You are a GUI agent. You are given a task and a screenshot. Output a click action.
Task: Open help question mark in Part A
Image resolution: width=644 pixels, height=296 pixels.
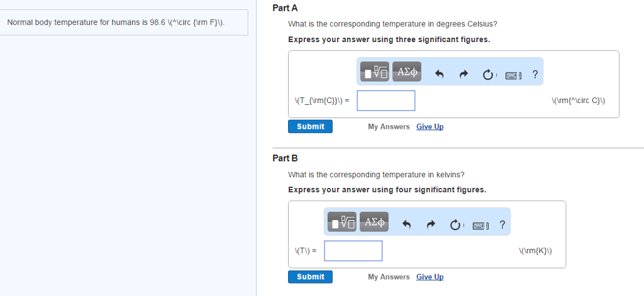pyautogui.click(x=535, y=75)
